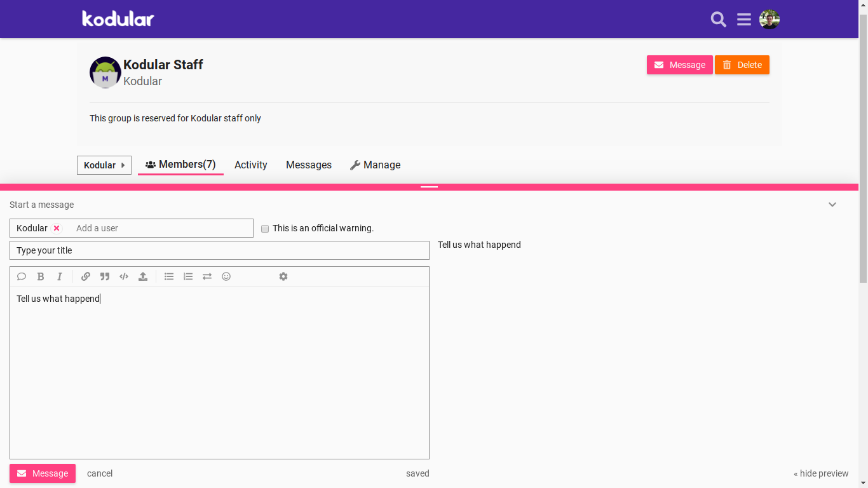The height and width of the screenshot is (488, 868).
Task: Start a bulleted list
Action: click(x=169, y=276)
